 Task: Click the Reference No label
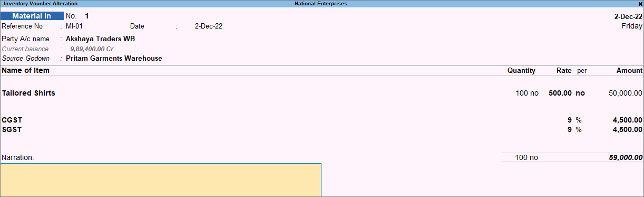(22, 26)
